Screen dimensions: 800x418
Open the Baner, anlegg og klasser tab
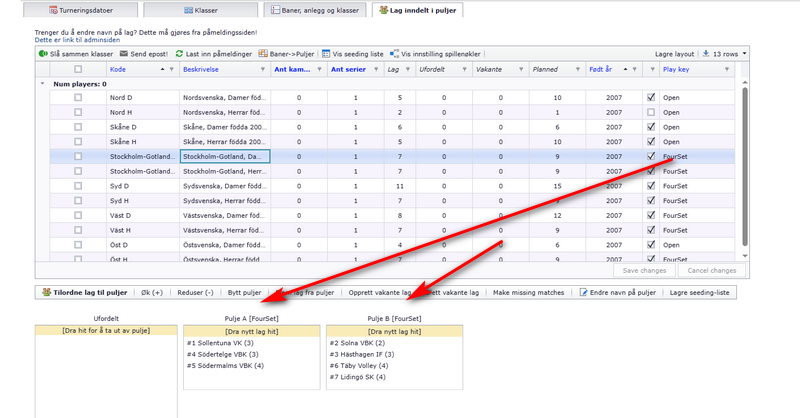click(x=315, y=10)
